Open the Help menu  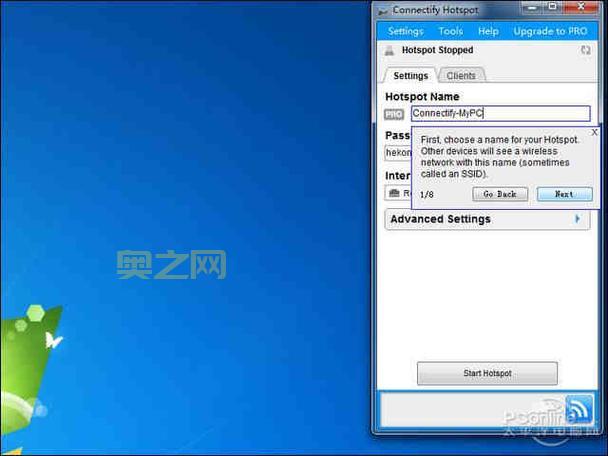[488, 31]
